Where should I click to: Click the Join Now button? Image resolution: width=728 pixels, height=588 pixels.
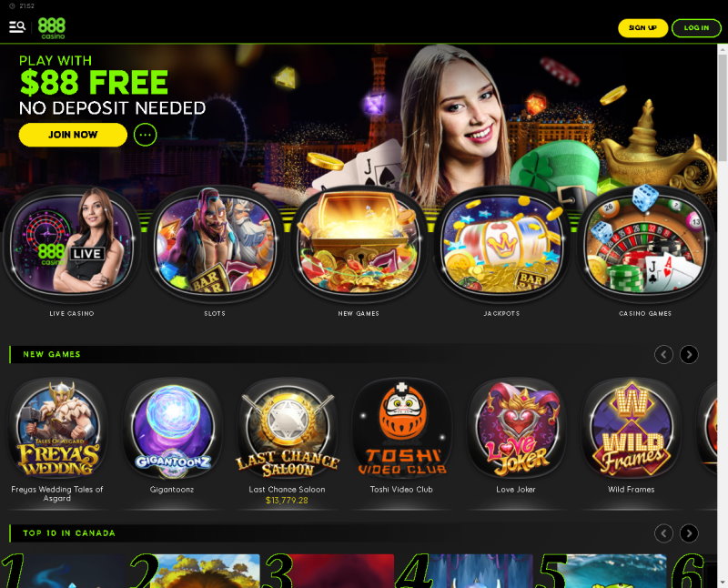click(x=73, y=135)
